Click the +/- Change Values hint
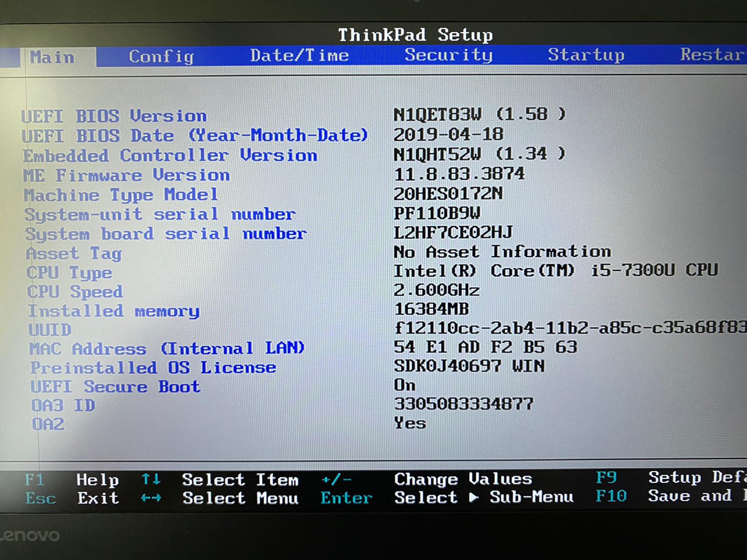Viewport: 747px width, 560px height. point(427,479)
